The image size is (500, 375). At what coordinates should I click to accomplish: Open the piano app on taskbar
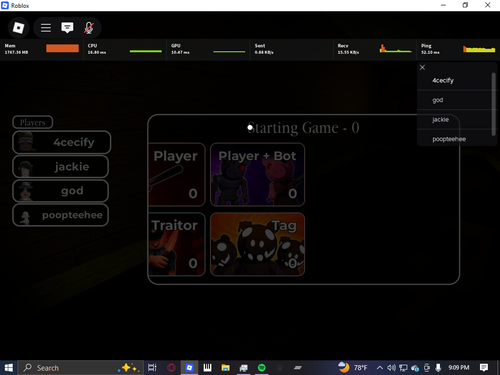point(207,368)
